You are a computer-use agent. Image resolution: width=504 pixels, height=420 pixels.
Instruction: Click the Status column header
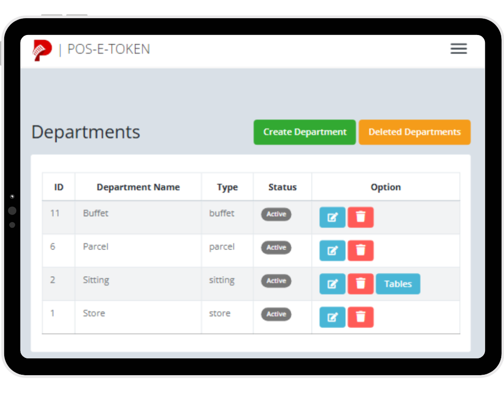(x=282, y=187)
